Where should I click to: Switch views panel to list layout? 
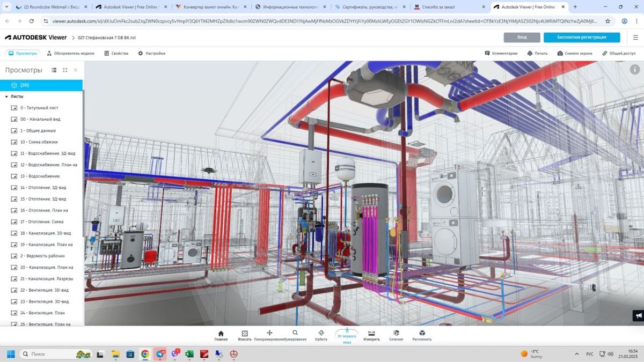54,70
